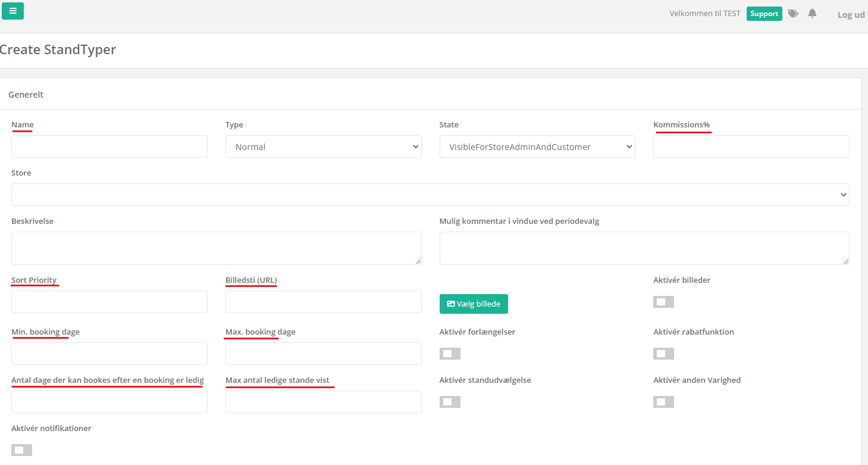
Task: Select the Billedsti (URL) input field
Action: pos(323,302)
